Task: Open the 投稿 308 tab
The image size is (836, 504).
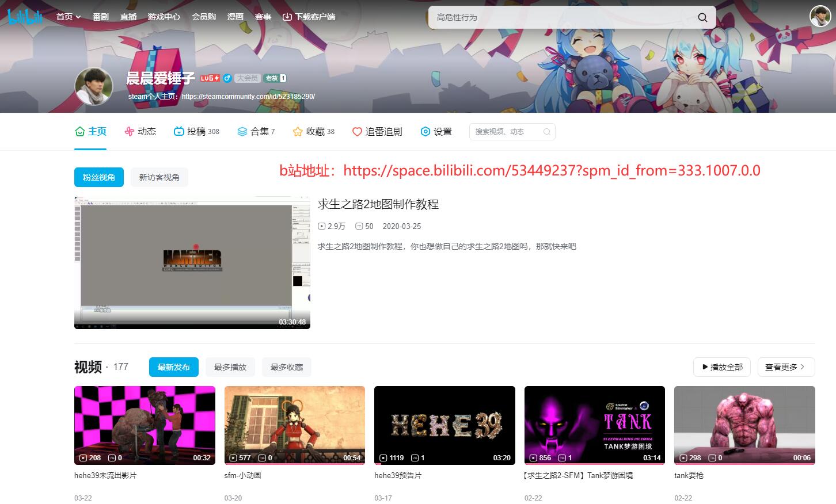Action: (x=196, y=132)
